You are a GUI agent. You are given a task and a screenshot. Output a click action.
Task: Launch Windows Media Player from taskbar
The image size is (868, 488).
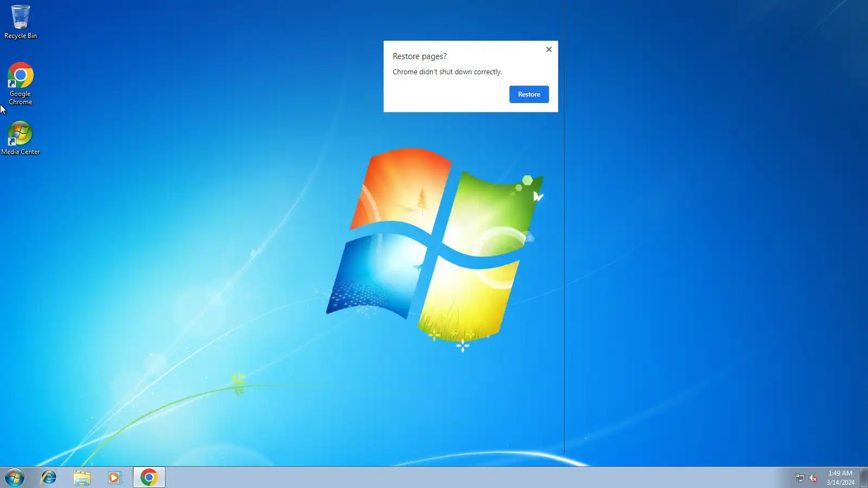pyautogui.click(x=114, y=478)
